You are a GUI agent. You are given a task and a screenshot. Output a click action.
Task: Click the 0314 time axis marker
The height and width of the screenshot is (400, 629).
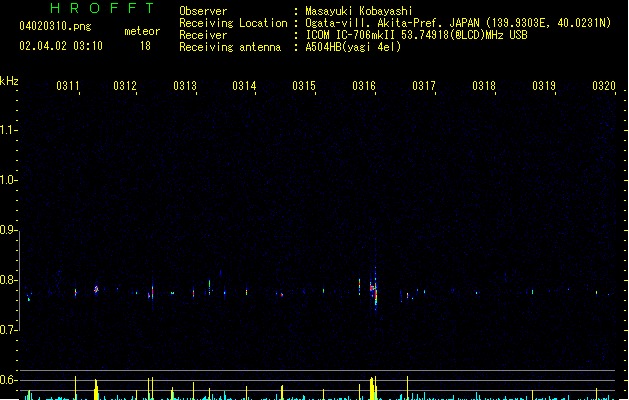pyautogui.click(x=244, y=86)
